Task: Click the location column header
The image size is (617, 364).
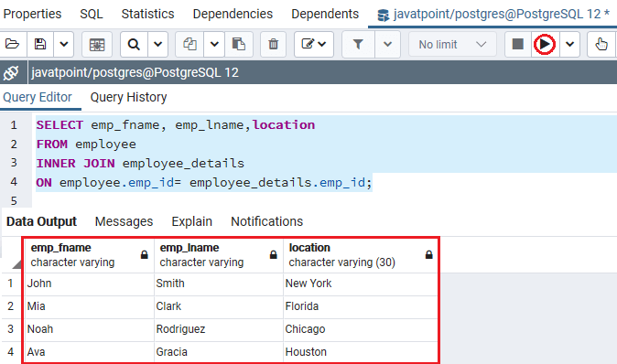Action: click(360, 255)
